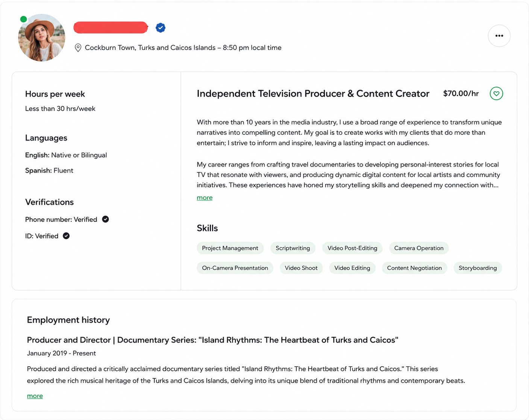Expand employment history with 'more' link
The height and width of the screenshot is (420, 529).
tap(35, 396)
